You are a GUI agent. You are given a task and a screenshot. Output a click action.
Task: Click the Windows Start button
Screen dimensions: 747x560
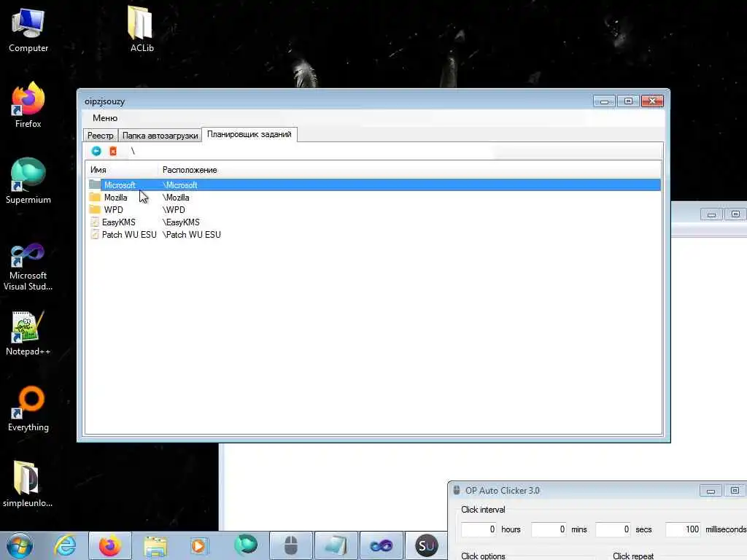pyautogui.click(x=20, y=545)
